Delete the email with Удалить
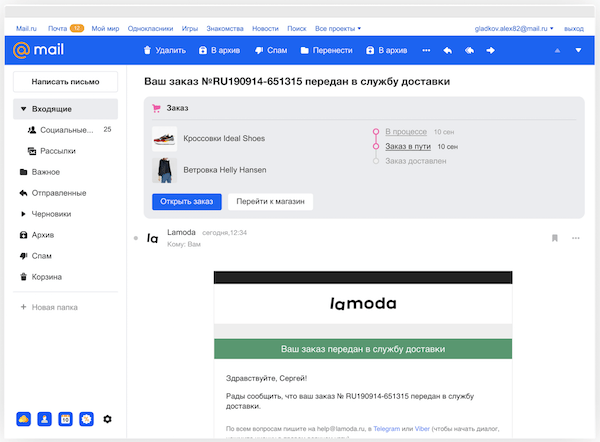The width and height of the screenshot is (600, 442). click(165, 51)
